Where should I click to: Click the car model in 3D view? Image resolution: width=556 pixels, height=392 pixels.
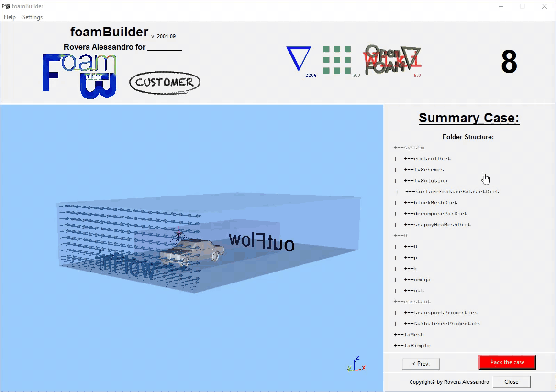(192, 252)
